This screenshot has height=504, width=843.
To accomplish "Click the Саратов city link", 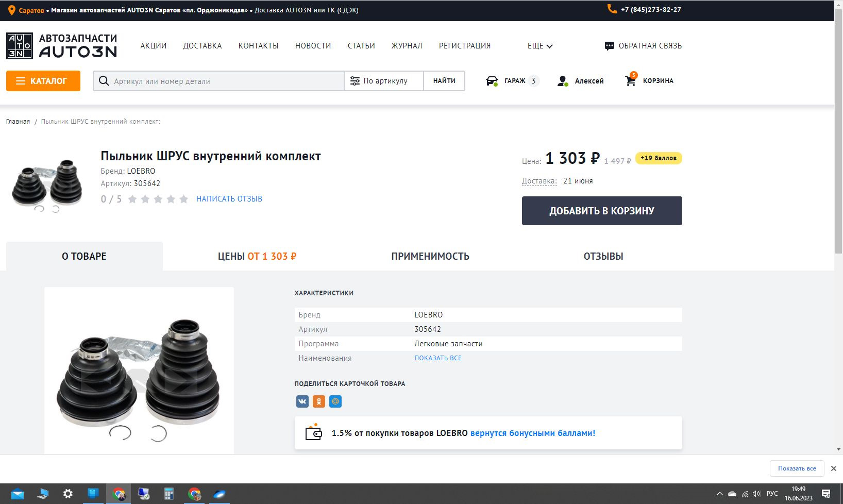I will pos(31,10).
